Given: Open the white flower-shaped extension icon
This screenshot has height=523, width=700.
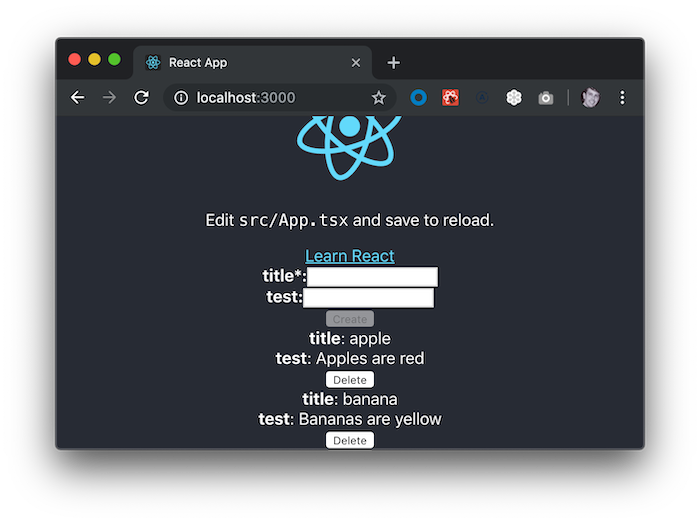Looking at the screenshot, I should pyautogui.click(x=514, y=97).
